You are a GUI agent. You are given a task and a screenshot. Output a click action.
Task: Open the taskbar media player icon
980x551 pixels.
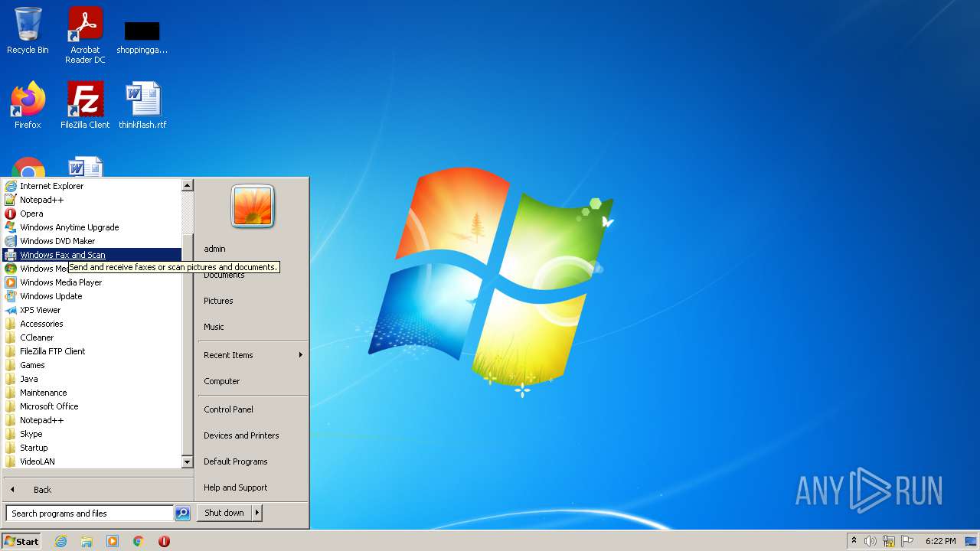(x=113, y=541)
